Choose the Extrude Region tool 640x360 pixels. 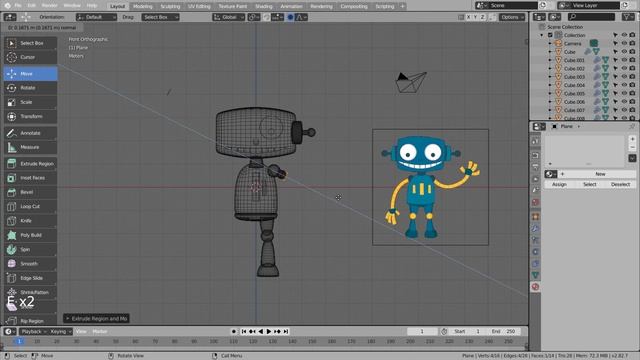(31, 164)
